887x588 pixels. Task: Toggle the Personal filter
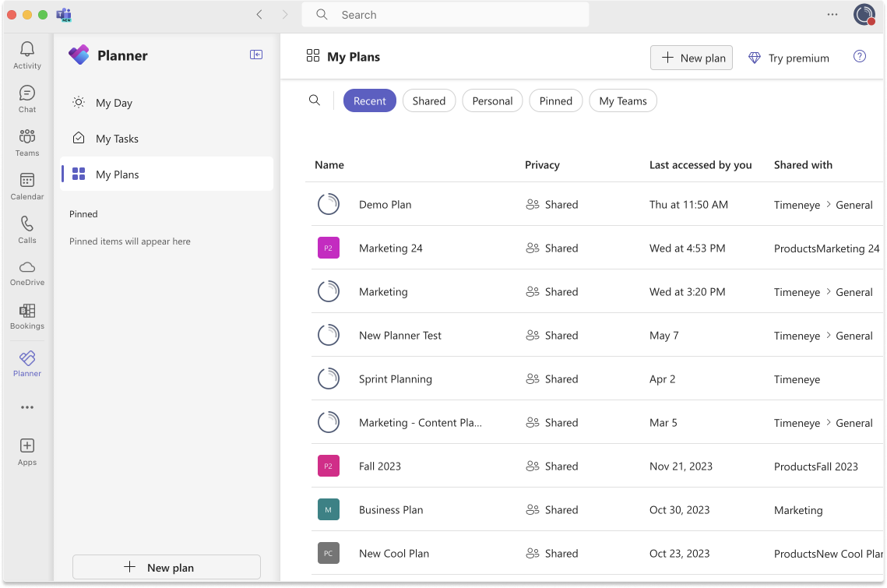492,100
